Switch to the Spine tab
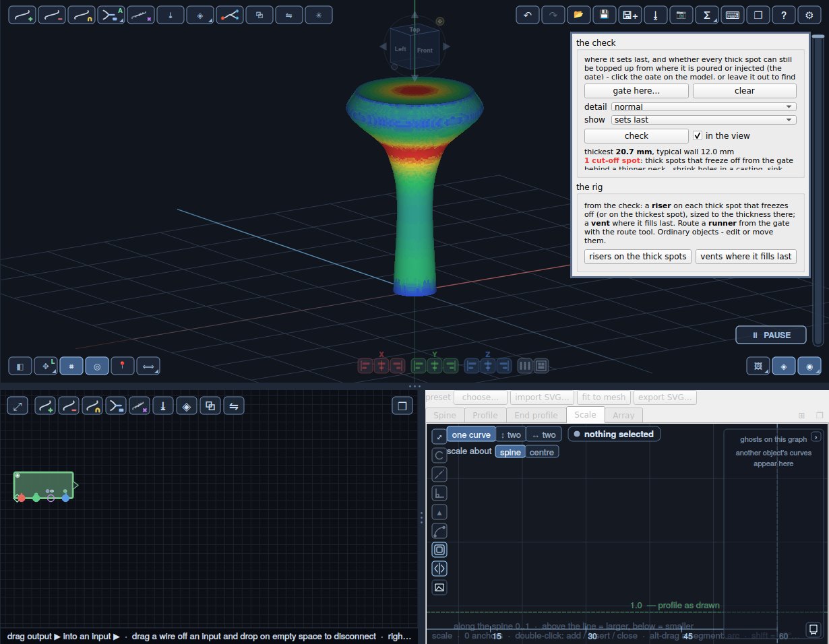 coord(444,415)
